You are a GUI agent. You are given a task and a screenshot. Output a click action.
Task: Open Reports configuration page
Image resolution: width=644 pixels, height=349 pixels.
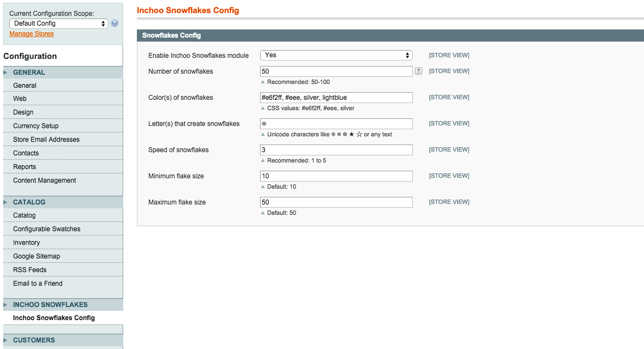click(x=25, y=167)
